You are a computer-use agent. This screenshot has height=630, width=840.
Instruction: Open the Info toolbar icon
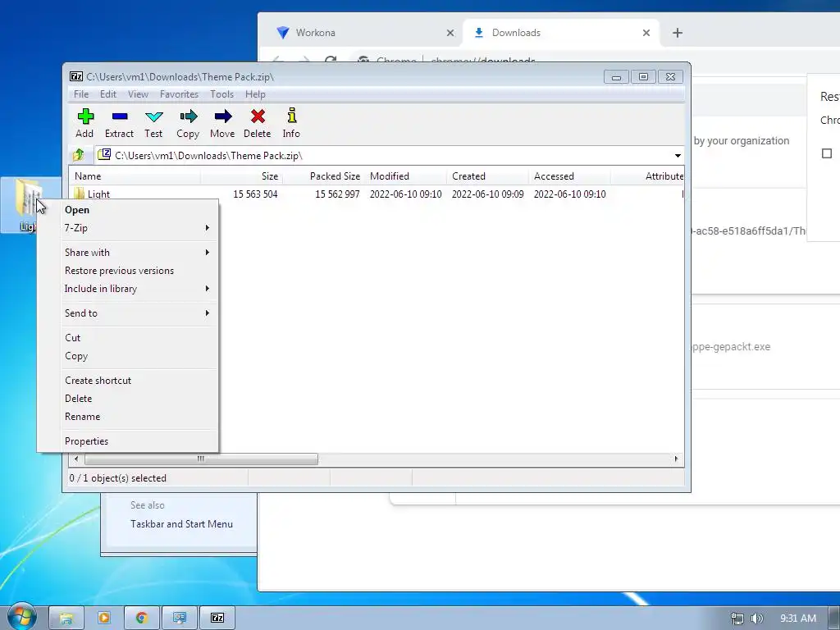click(291, 123)
